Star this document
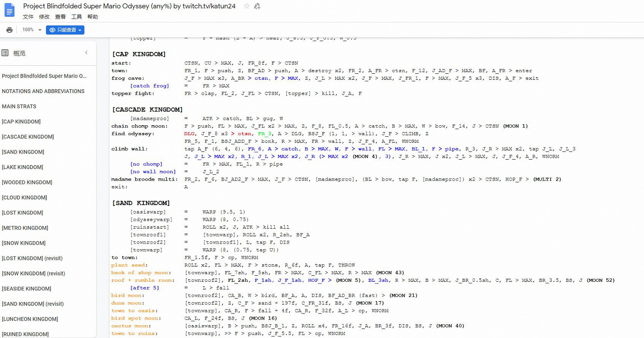 tap(246, 6)
